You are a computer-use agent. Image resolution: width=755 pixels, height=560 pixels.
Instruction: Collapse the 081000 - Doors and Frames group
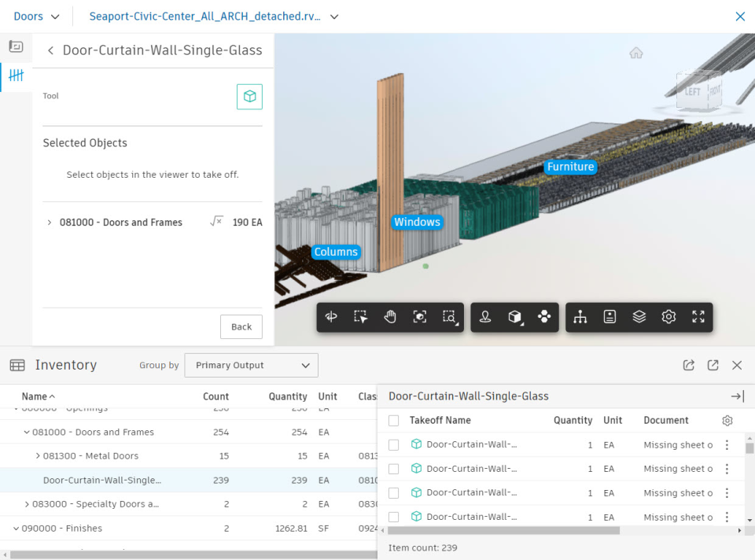pos(26,432)
